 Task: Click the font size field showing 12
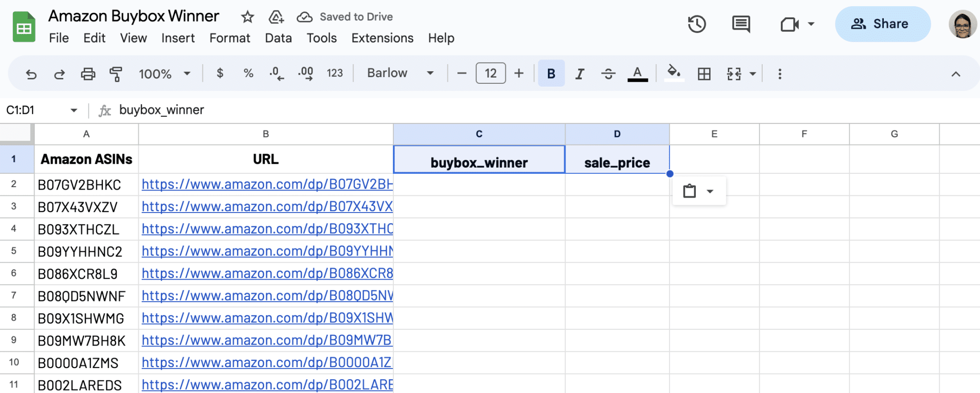tap(490, 73)
